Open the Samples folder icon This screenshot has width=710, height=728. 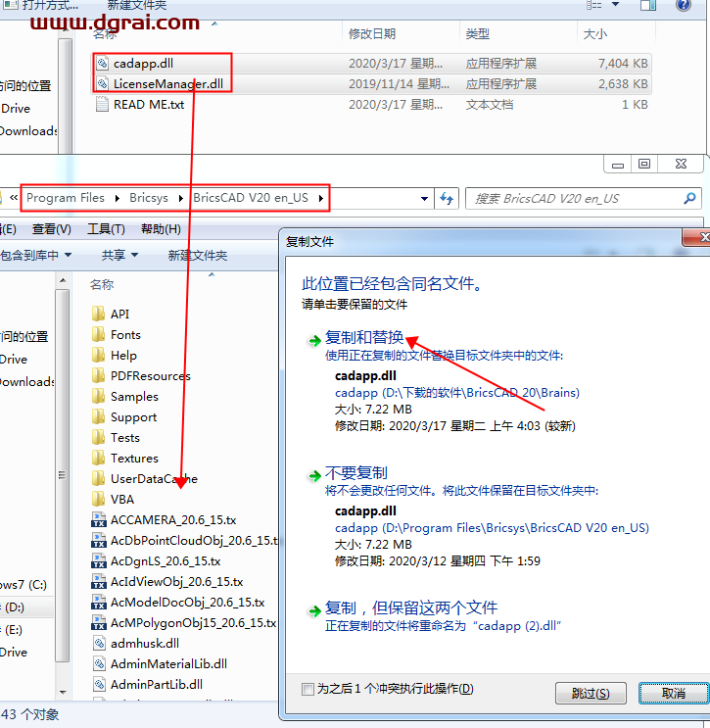[98, 396]
